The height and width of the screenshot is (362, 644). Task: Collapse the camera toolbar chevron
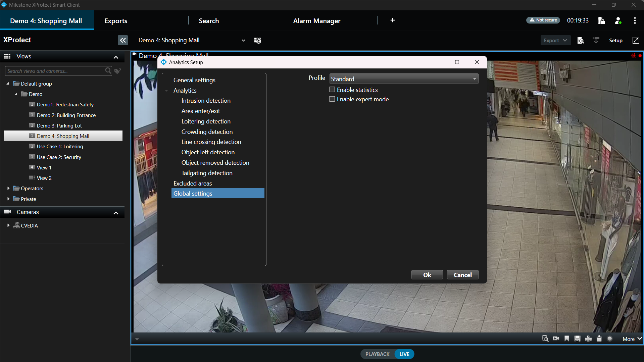[x=137, y=339]
